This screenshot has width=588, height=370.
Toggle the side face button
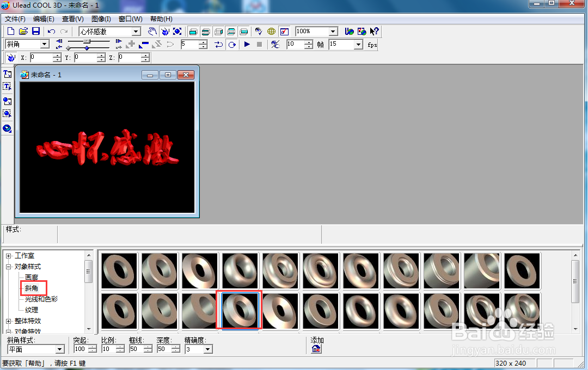click(x=219, y=32)
